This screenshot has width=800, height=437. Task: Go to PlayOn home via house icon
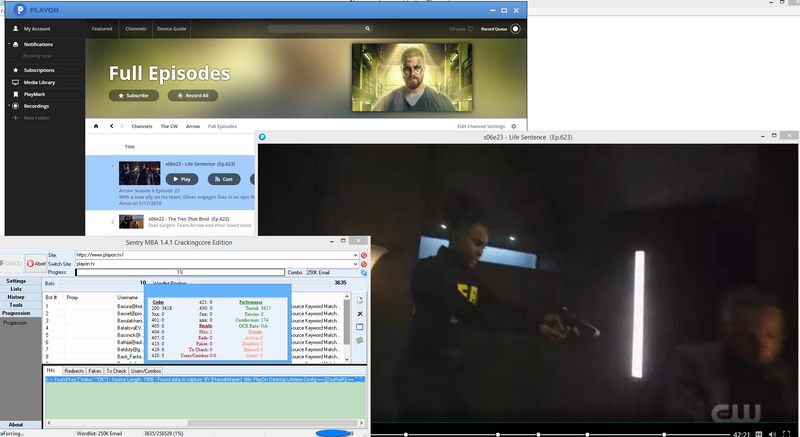tap(96, 126)
